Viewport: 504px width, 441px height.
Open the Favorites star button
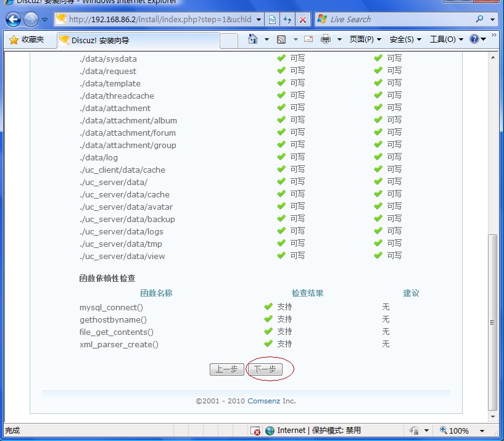(x=27, y=39)
